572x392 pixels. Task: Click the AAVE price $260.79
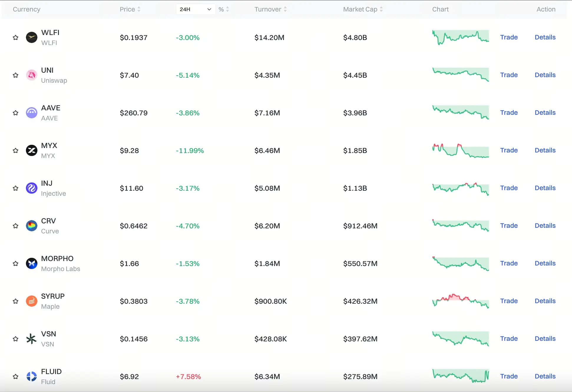click(x=133, y=113)
